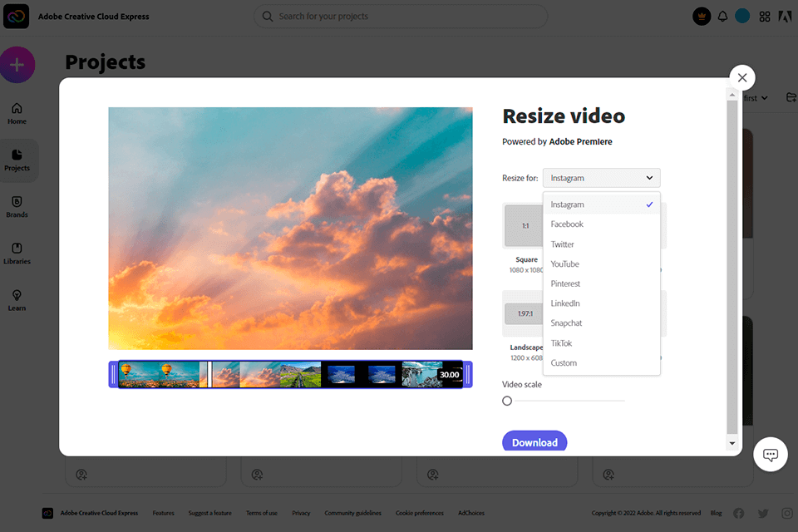Click the left trim handle of timeline
Screen dimensions: 798x532
114,374
